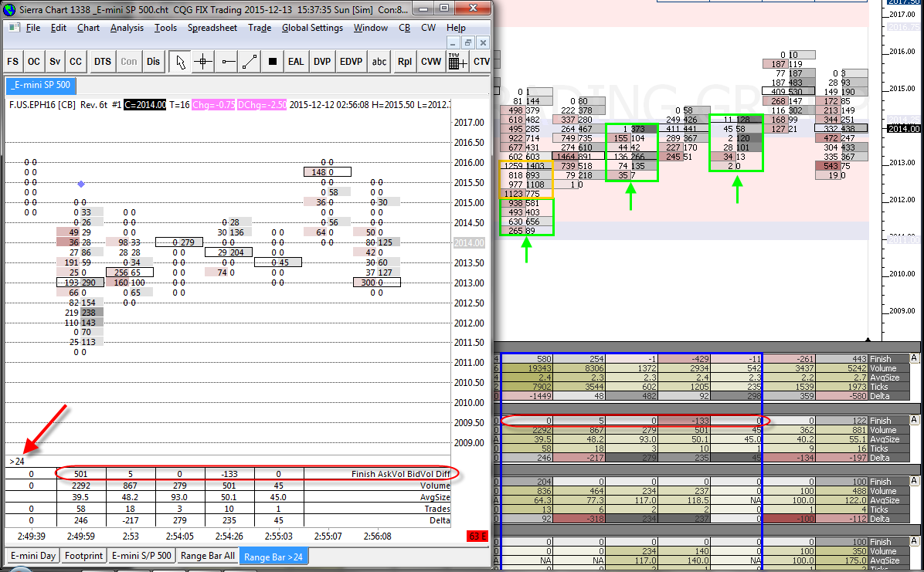Open the File menu
The width and height of the screenshot is (924, 572).
click(33, 28)
